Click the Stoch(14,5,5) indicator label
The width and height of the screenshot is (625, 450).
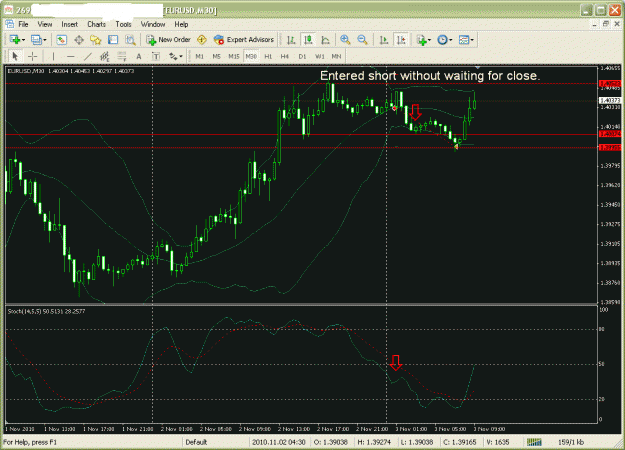click(x=46, y=311)
